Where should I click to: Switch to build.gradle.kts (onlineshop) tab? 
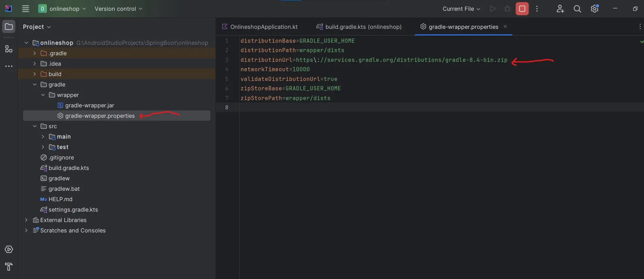pos(359,27)
